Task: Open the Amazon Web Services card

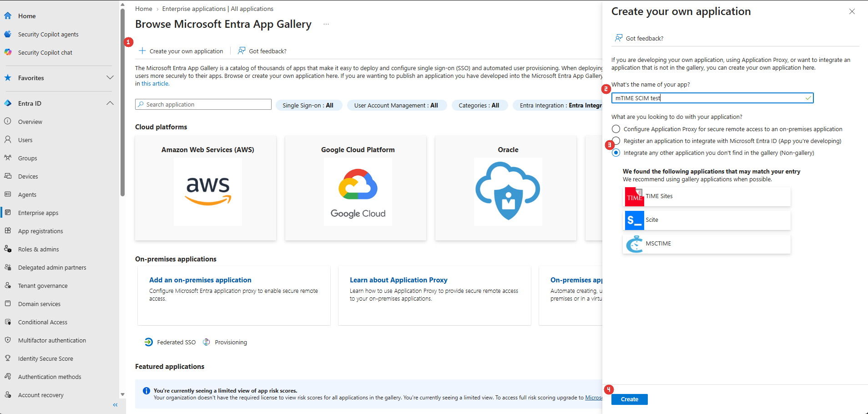Action: pyautogui.click(x=206, y=188)
